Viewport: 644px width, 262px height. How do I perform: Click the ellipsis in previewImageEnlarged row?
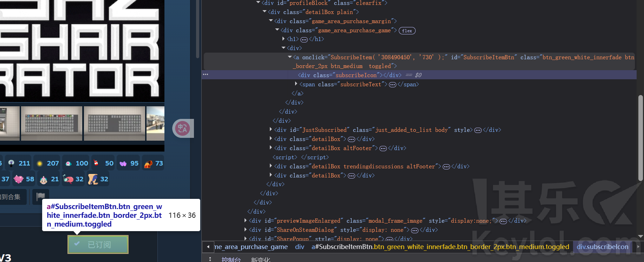pyautogui.click(x=503, y=221)
